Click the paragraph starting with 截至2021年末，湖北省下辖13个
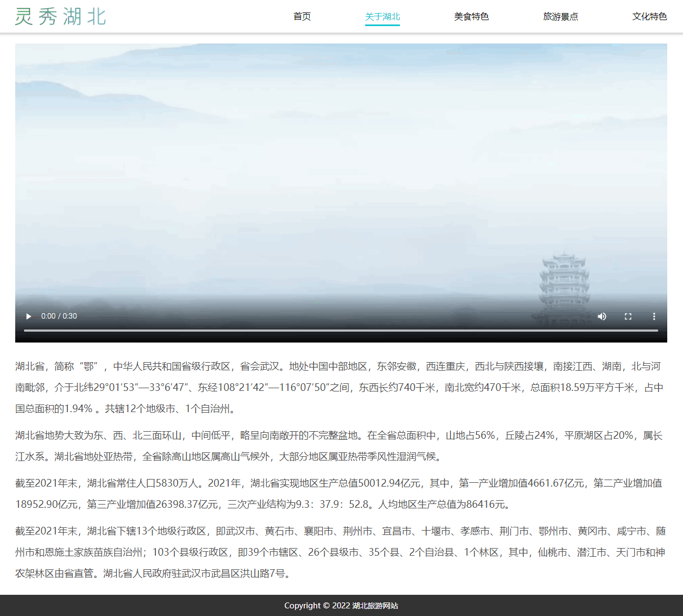Viewport: 683px width, 616px height. (x=341, y=552)
